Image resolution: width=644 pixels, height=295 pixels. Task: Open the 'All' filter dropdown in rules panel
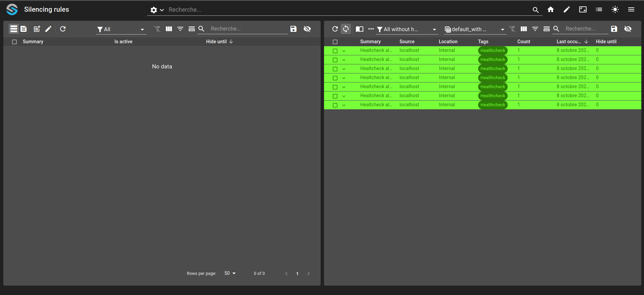(121, 29)
